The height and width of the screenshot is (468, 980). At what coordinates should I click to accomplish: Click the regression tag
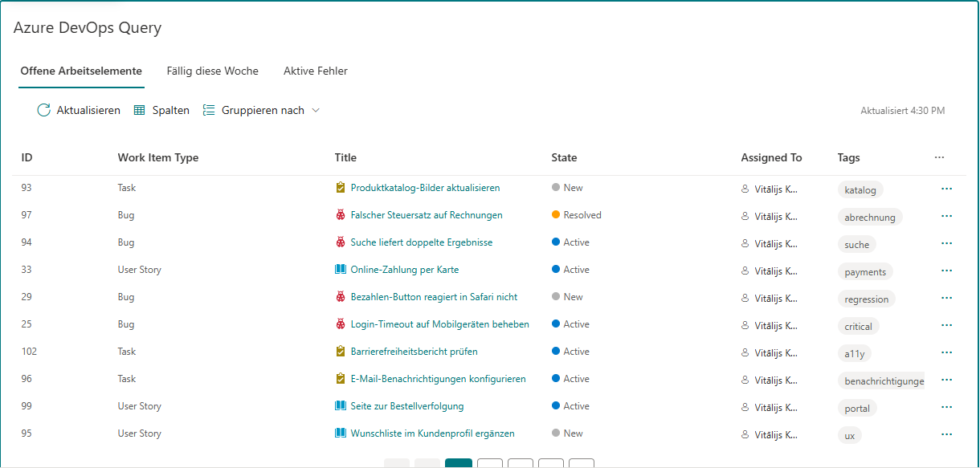pyautogui.click(x=866, y=299)
